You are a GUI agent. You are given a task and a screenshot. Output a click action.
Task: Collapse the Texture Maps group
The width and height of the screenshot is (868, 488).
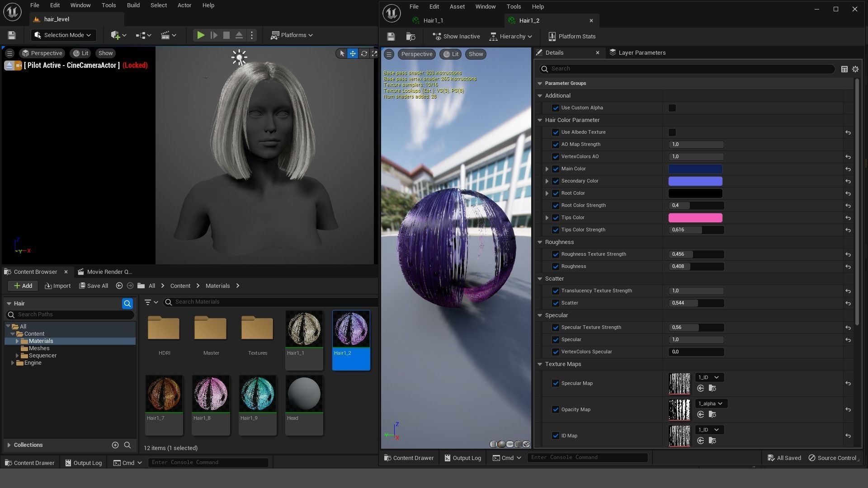click(540, 364)
